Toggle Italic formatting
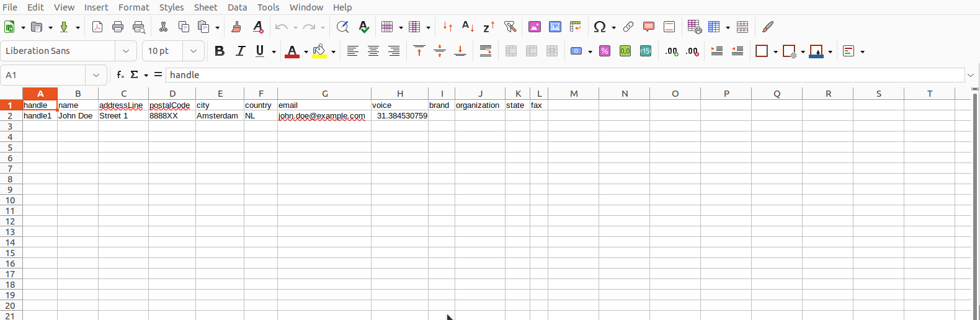Screen dimensions: 980x320 pos(241,51)
